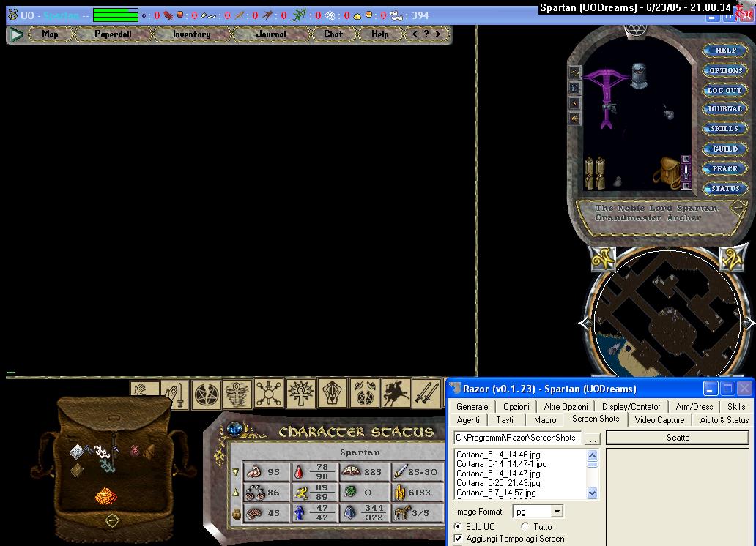Toggle the PEACE war mode button
This screenshot has width=756, height=546.
pyautogui.click(x=724, y=168)
